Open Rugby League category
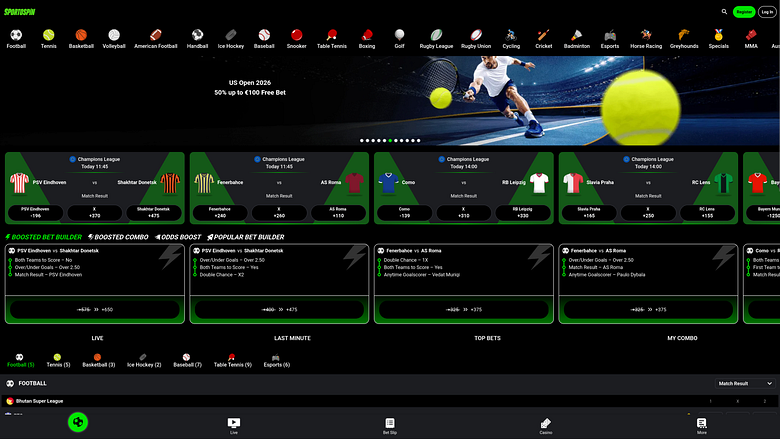780x439 pixels. (x=436, y=39)
